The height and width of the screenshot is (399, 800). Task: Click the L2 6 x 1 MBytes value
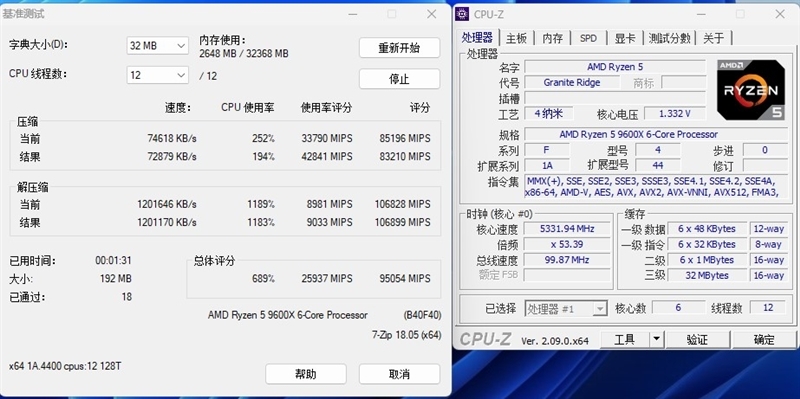click(x=707, y=260)
